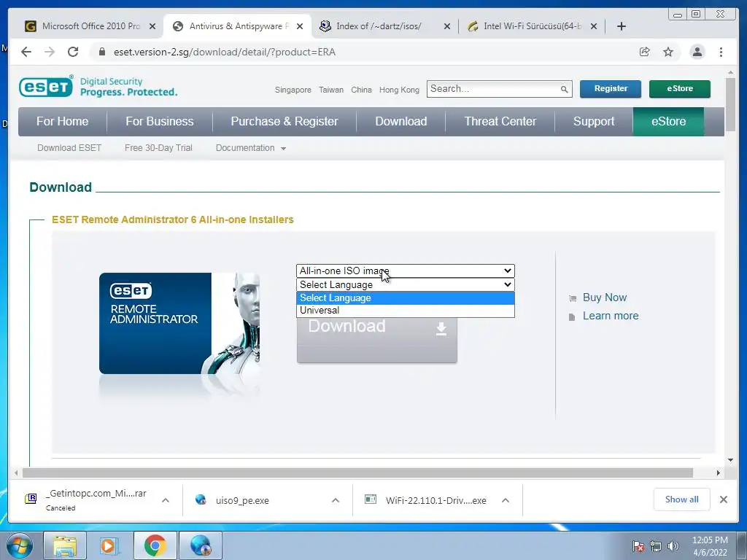Click the Download ESET sublink

[69, 148]
